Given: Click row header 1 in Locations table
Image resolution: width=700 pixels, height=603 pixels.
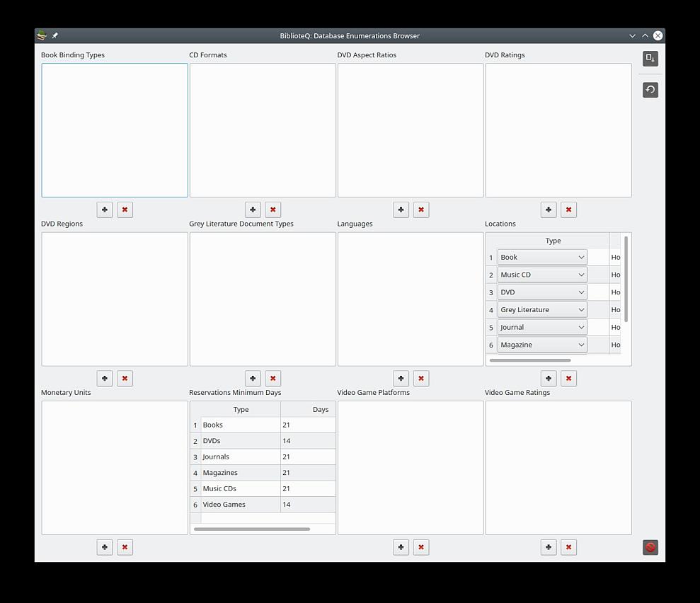Looking at the screenshot, I should tap(491, 258).
